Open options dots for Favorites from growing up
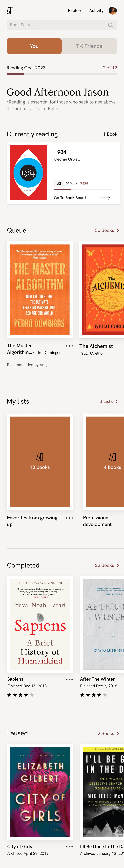Screen dimensions: 124x868 (x=69, y=518)
